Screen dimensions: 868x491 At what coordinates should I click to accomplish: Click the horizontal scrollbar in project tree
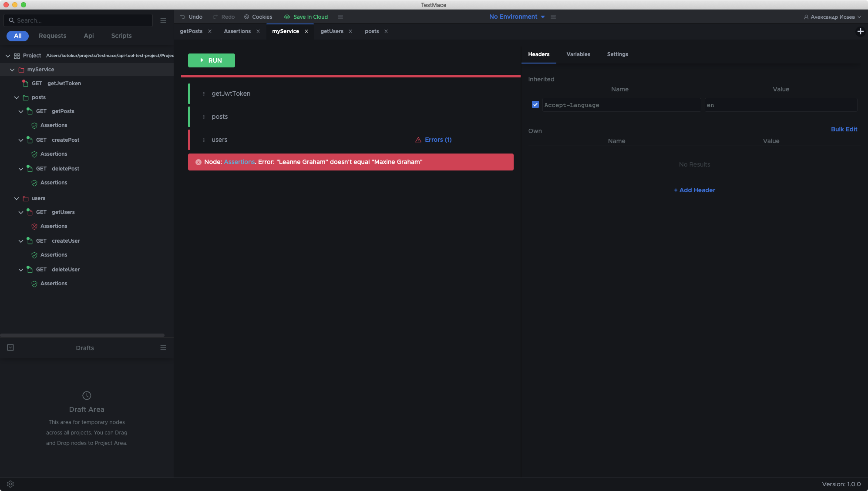pos(83,335)
